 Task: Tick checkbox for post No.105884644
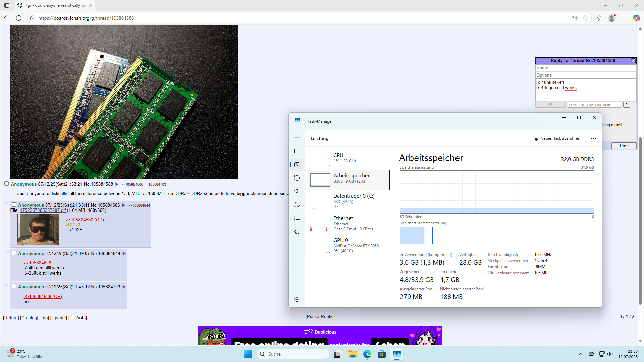pyautogui.click(x=14, y=253)
